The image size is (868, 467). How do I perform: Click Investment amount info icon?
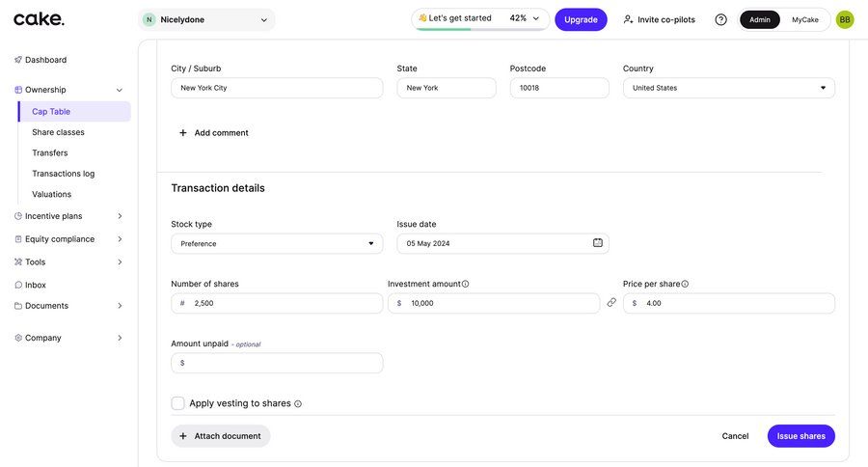tap(465, 284)
